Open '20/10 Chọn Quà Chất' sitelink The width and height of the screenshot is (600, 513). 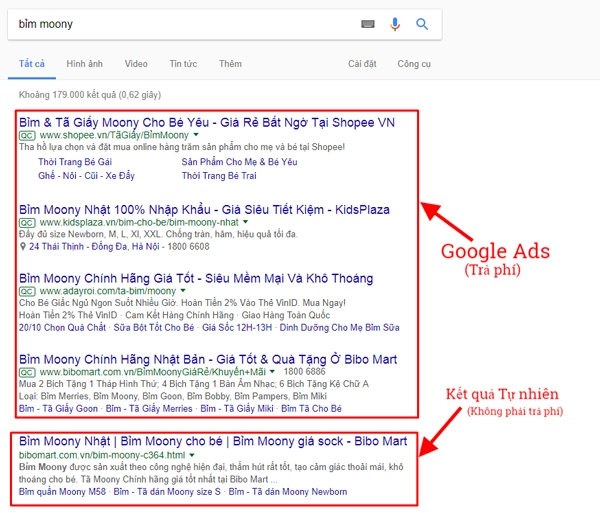click(62, 327)
